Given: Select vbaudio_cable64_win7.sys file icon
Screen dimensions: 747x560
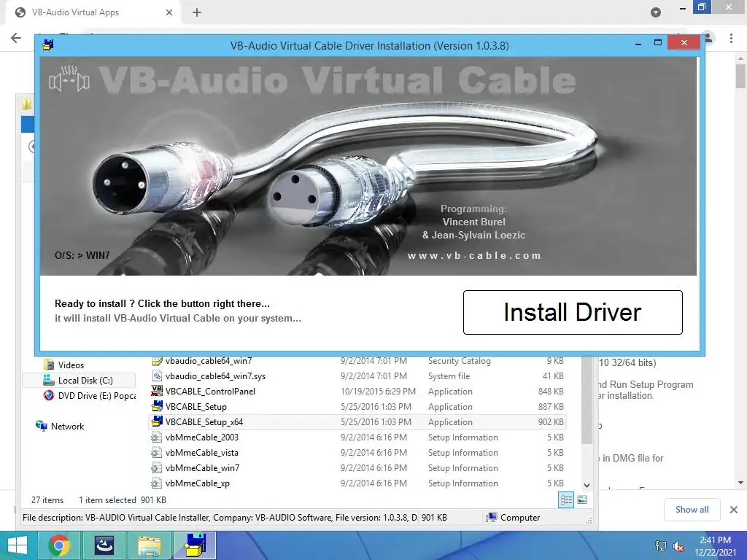Looking at the screenshot, I should 157,376.
